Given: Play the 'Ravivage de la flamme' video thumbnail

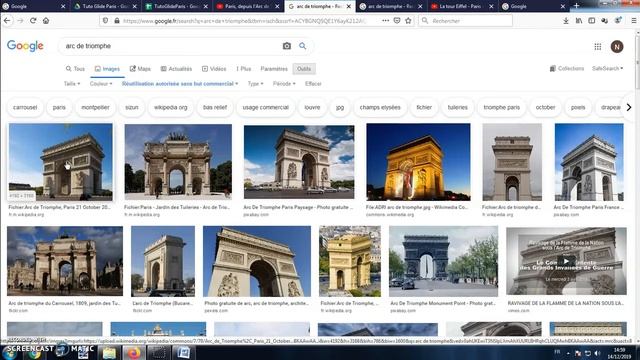Looking at the screenshot, I should tap(566, 261).
